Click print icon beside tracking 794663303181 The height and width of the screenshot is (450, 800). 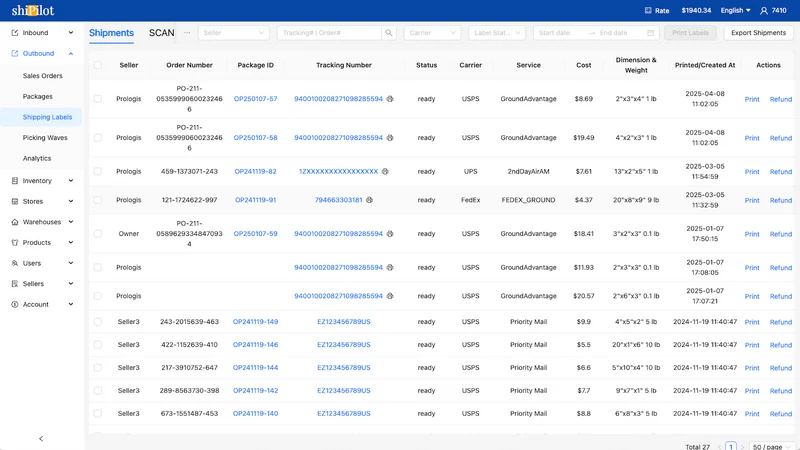[369, 200]
